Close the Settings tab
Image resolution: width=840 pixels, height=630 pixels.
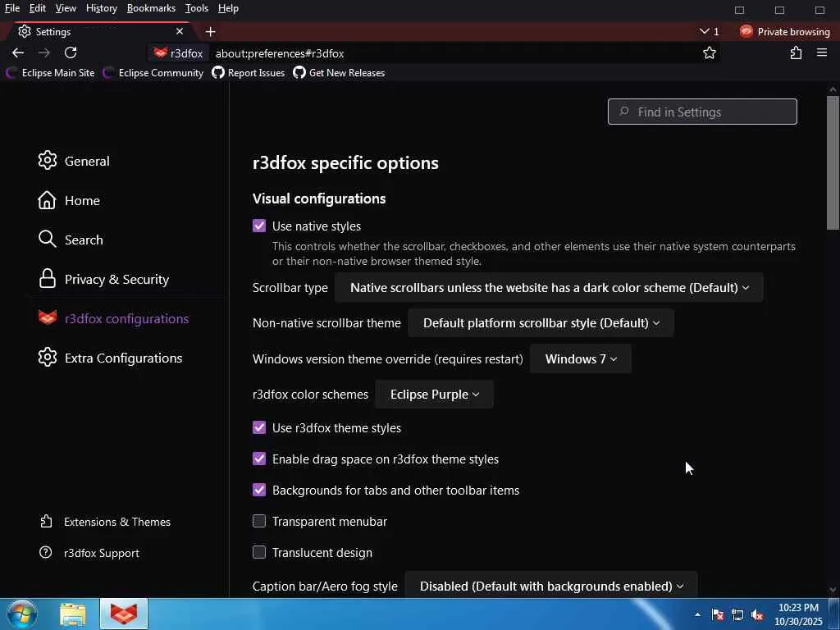pyautogui.click(x=180, y=31)
